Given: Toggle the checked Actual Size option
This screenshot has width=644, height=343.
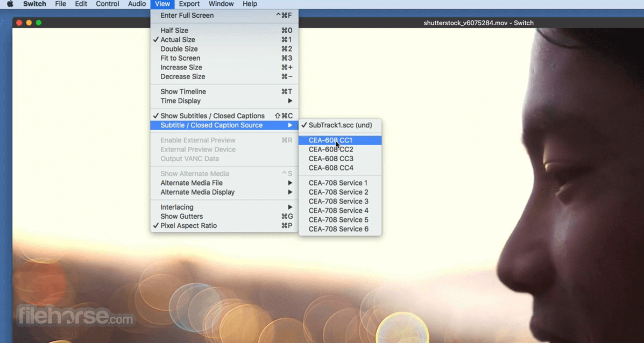Looking at the screenshot, I should (224, 40).
